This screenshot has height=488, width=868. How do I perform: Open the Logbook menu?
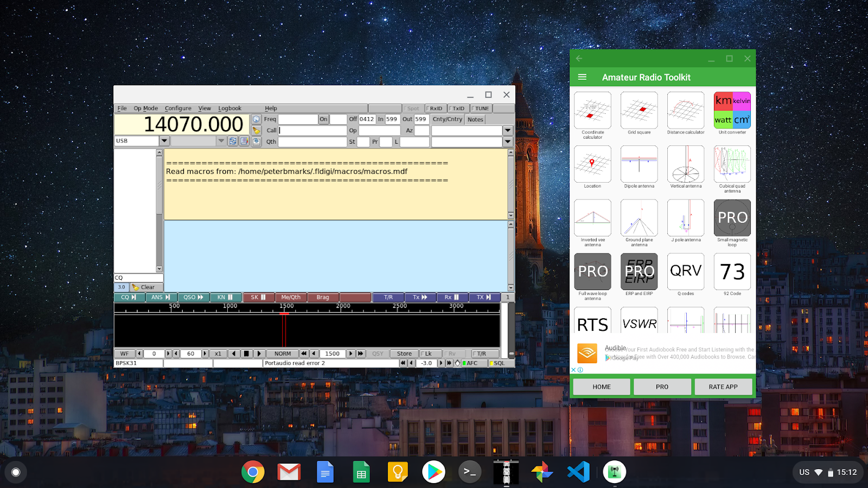(x=229, y=108)
